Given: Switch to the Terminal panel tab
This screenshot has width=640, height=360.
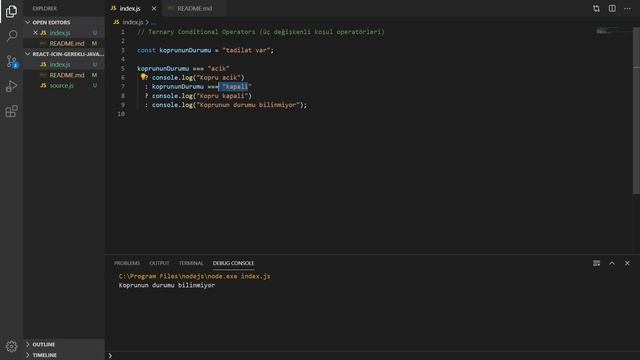Looking at the screenshot, I should [x=191, y=263].
